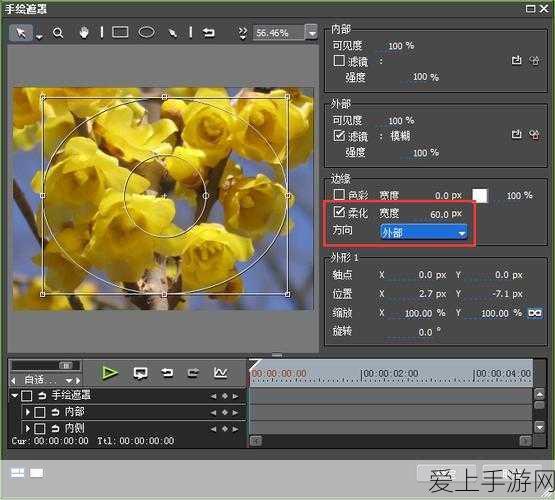Viewport: 555px width, 500px height.
Task: Select the hand pan tool
Action: pyautogui.click(x=84, y=33)
